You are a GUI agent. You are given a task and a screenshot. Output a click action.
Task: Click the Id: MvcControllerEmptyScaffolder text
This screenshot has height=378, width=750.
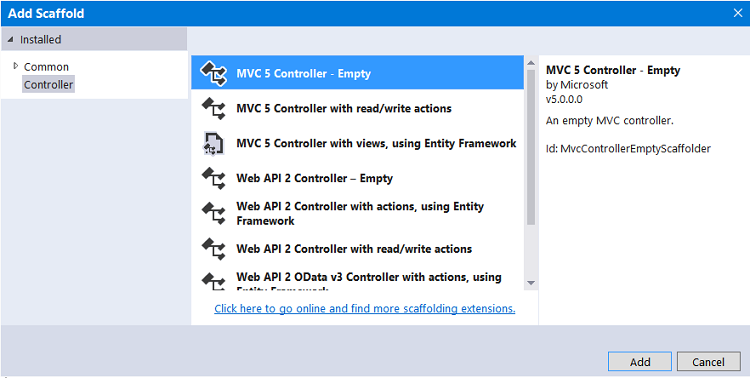[x=628, y=148]
